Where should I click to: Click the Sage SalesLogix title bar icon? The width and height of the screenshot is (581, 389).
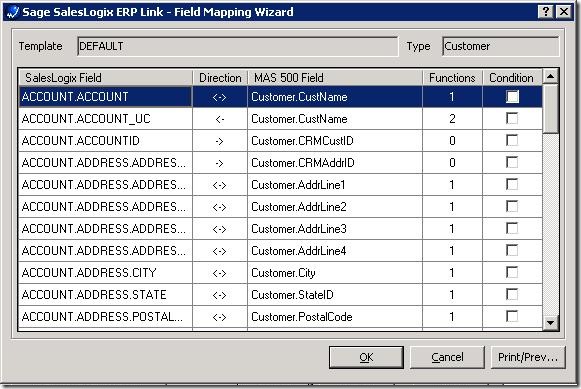tap(12, 12)
